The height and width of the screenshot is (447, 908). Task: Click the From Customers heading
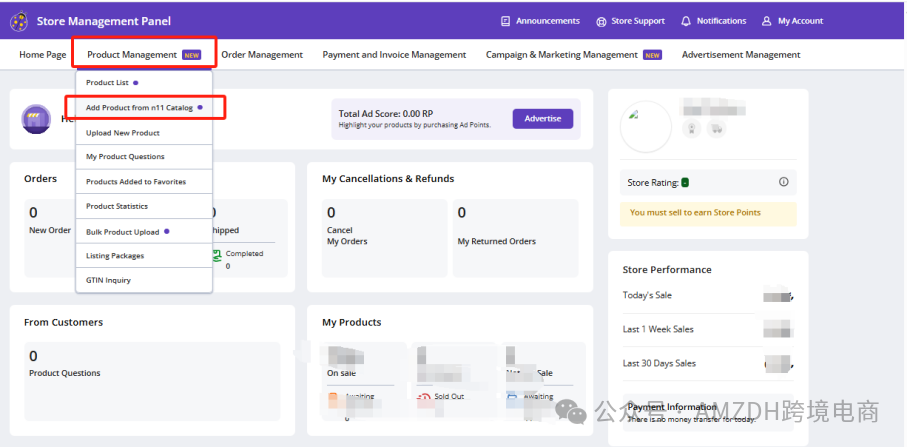point(63,323)
